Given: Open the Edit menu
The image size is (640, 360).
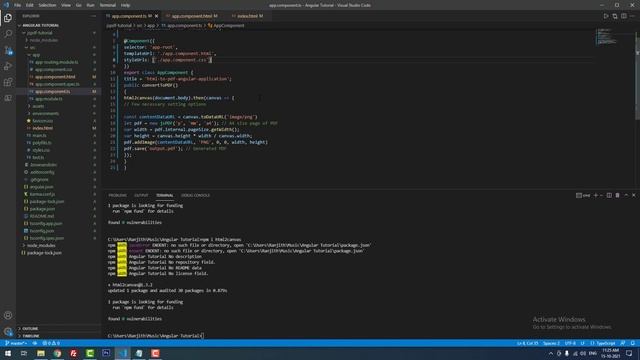Looking at the screenshot, I should point(29,5).
